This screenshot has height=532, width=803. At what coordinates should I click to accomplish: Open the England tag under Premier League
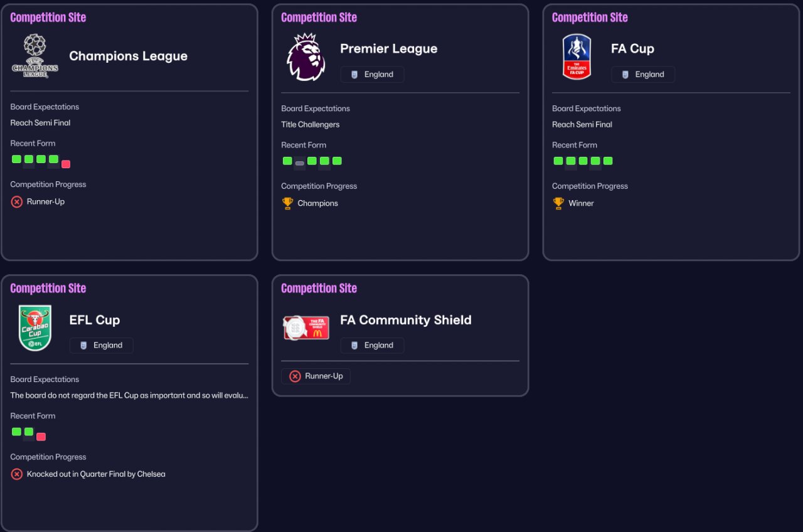click(x=372, y=75)
